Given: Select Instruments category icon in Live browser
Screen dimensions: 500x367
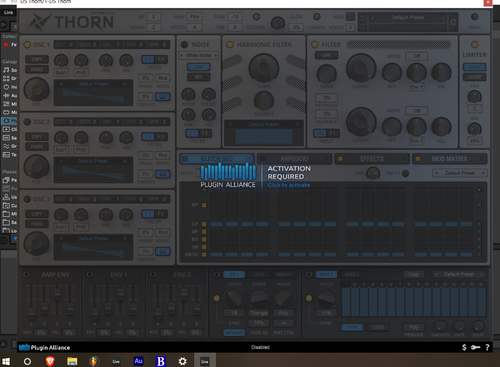Looking at the screenshot, I should (x=6, y=87).
